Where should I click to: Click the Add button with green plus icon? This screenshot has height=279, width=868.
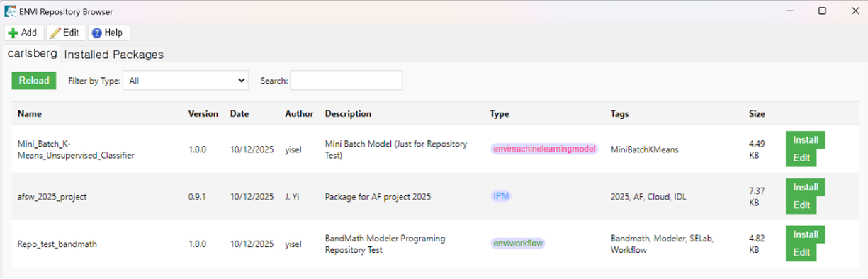coord(23,33)
